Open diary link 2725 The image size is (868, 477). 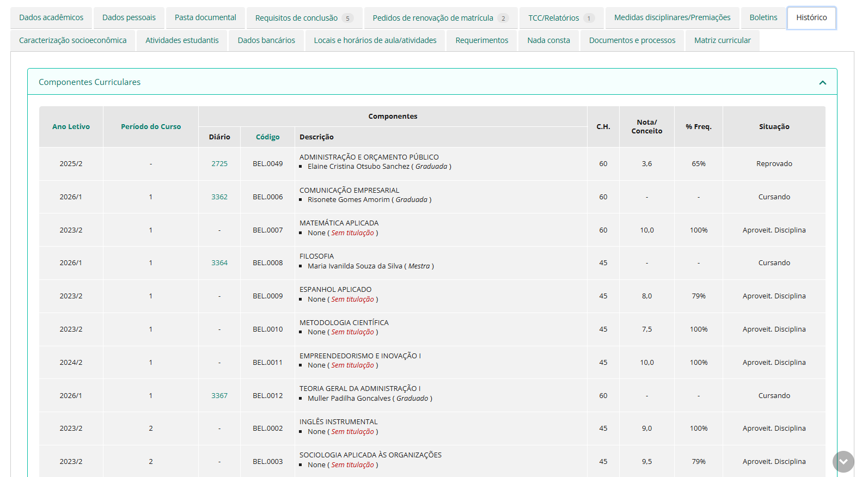pos(219,164)
